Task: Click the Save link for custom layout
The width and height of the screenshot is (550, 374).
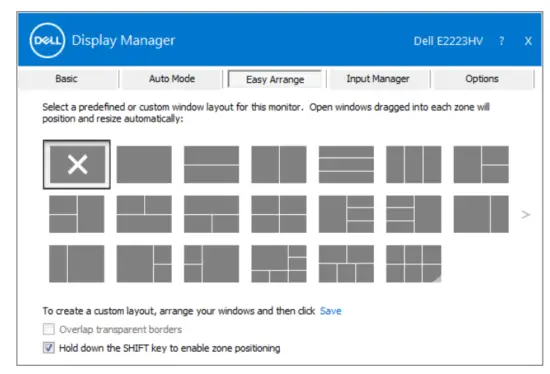Action: [x=331, y=311]
